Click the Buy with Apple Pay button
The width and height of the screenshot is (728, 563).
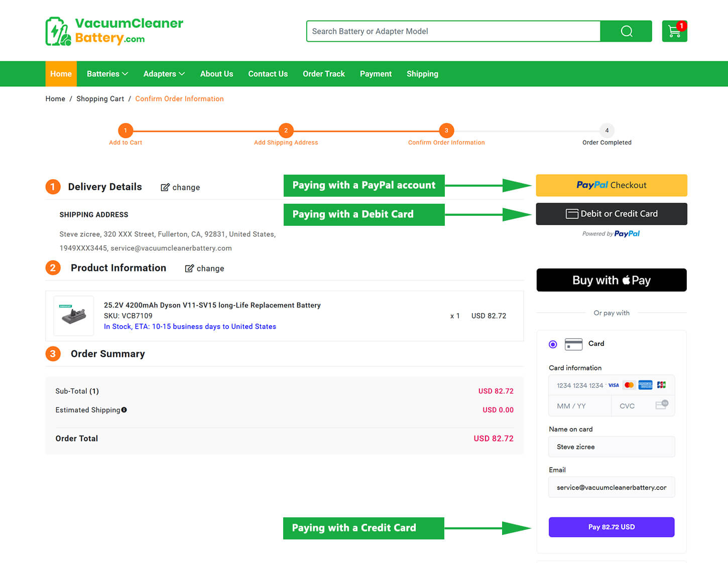tap(611, 280)
